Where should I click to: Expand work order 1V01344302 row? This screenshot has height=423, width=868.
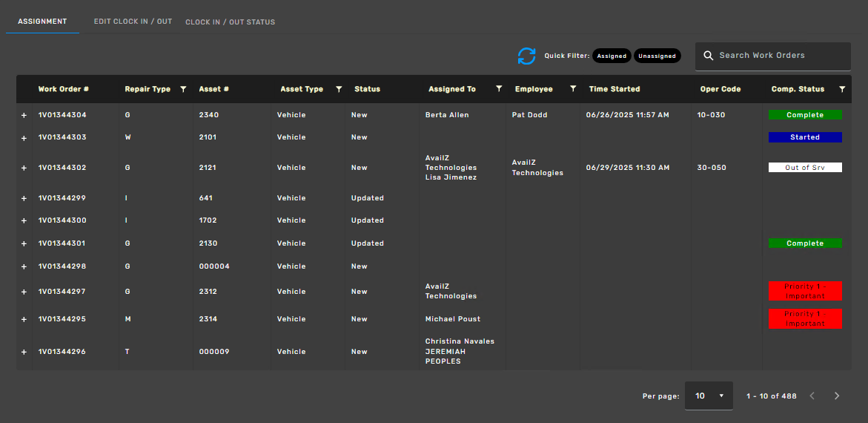[24, 168]
